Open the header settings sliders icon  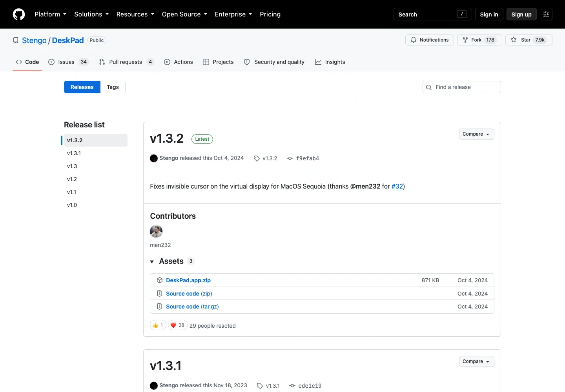[546, 14]
